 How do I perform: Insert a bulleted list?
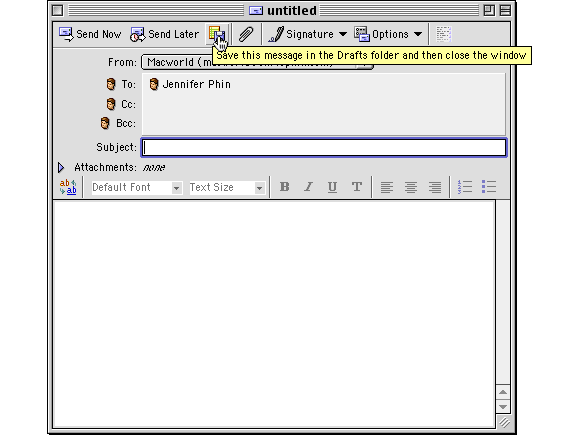pos(489,187)
